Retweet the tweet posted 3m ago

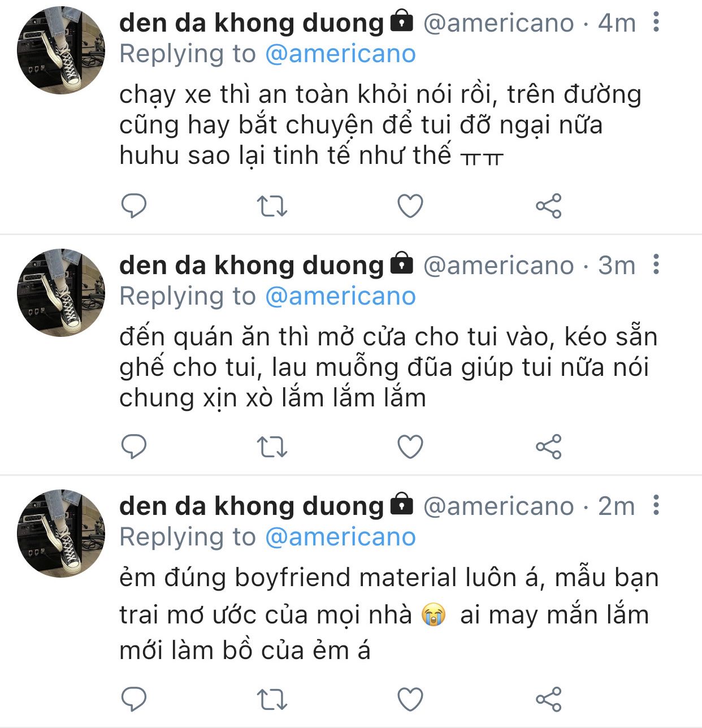click(272, 447)
